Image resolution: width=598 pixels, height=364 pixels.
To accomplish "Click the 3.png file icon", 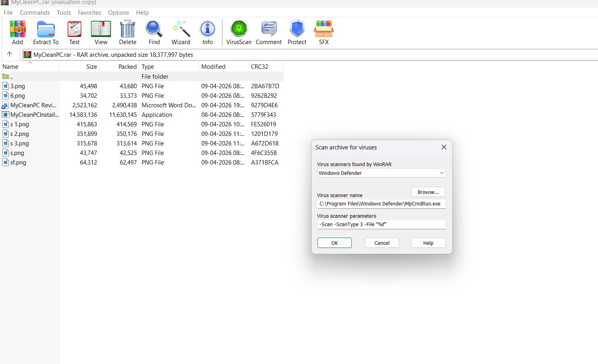I will (x=6, y=86).
